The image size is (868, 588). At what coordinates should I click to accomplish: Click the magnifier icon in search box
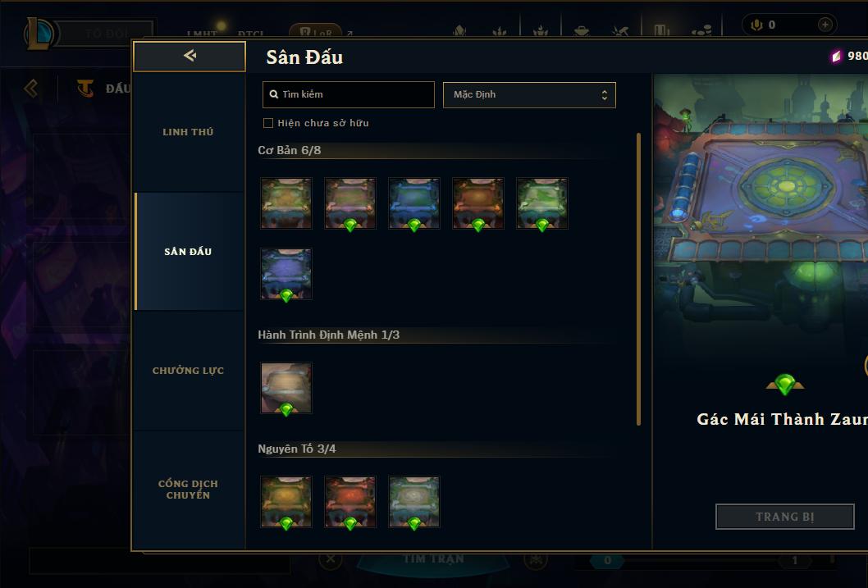coord(273,94)
